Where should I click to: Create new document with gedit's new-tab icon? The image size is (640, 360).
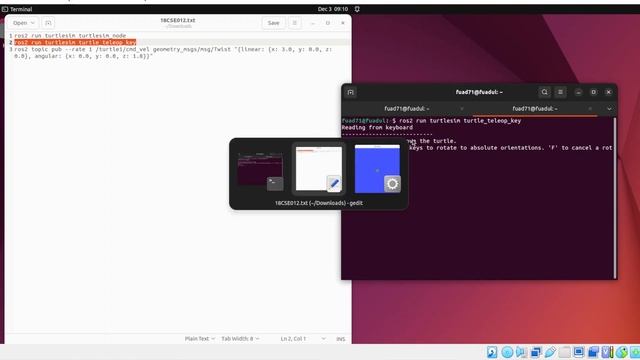pyautogui.click(x=48, y=23)
